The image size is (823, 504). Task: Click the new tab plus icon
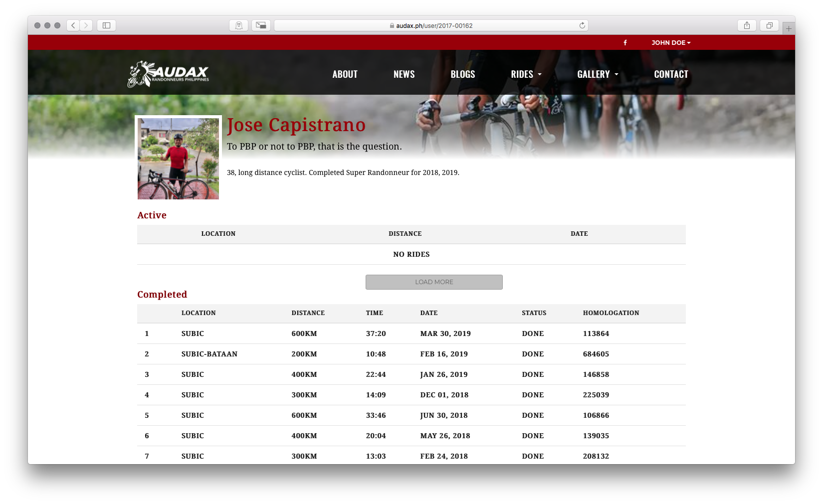click(x=789, y=28)
